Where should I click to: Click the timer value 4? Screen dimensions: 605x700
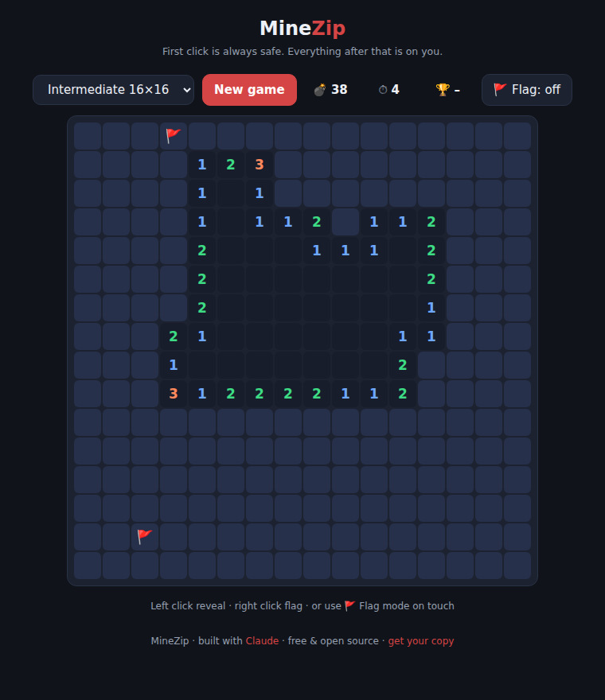395,90
